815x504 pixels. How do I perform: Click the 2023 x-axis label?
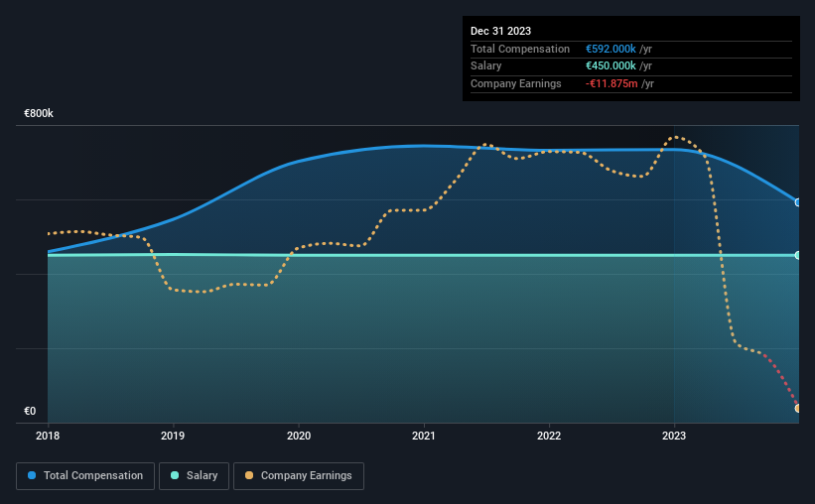(674, 436)
